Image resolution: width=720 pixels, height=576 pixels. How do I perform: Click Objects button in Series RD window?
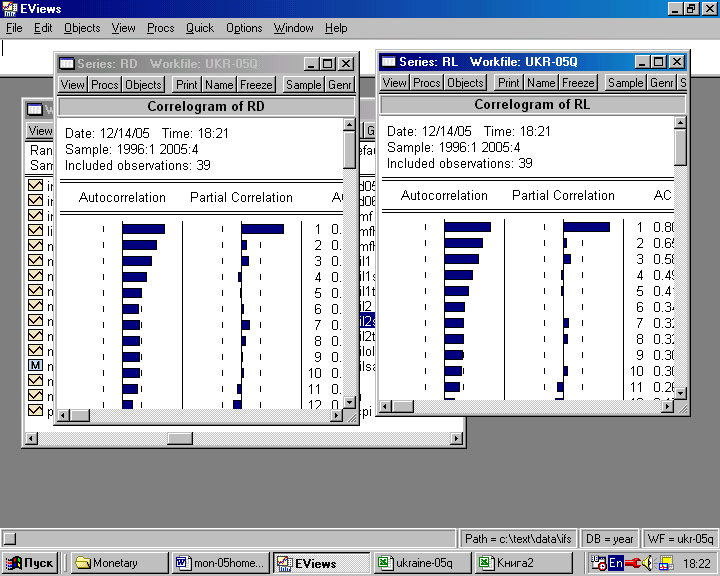[x=143, y=85]
